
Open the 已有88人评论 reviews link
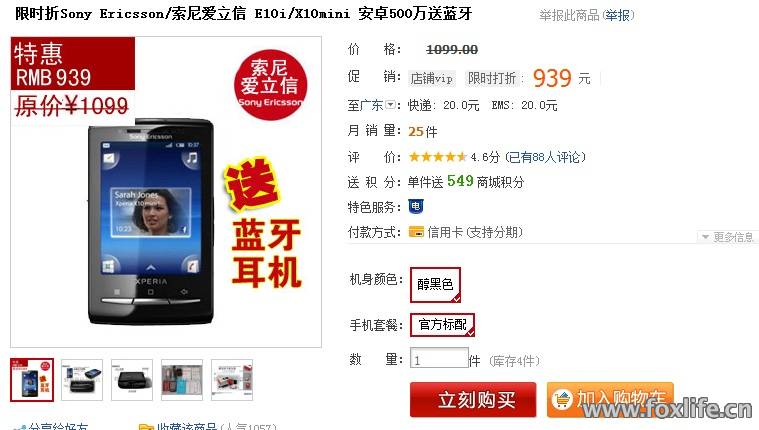pos(545,157)
